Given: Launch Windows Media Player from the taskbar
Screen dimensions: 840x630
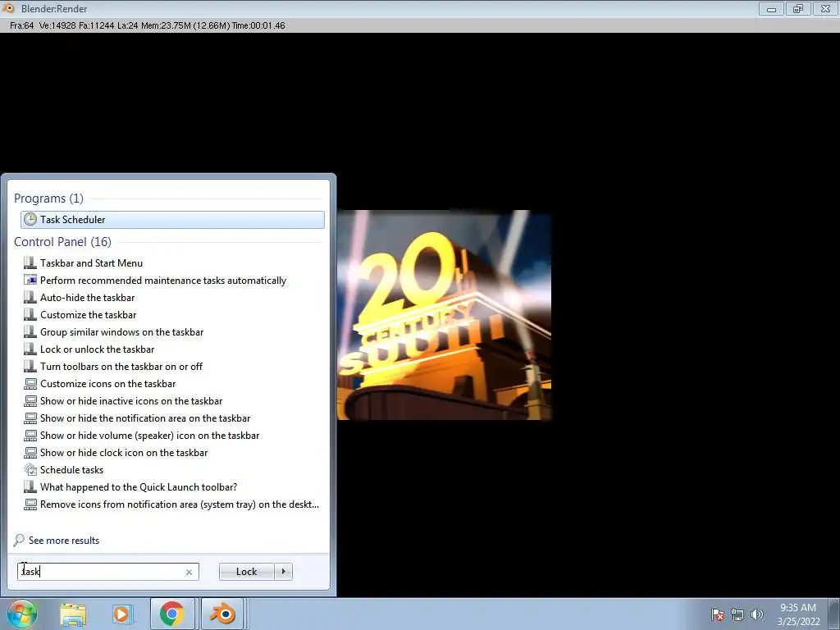Looking at the screenshot, I should click(x=122, y=614).
